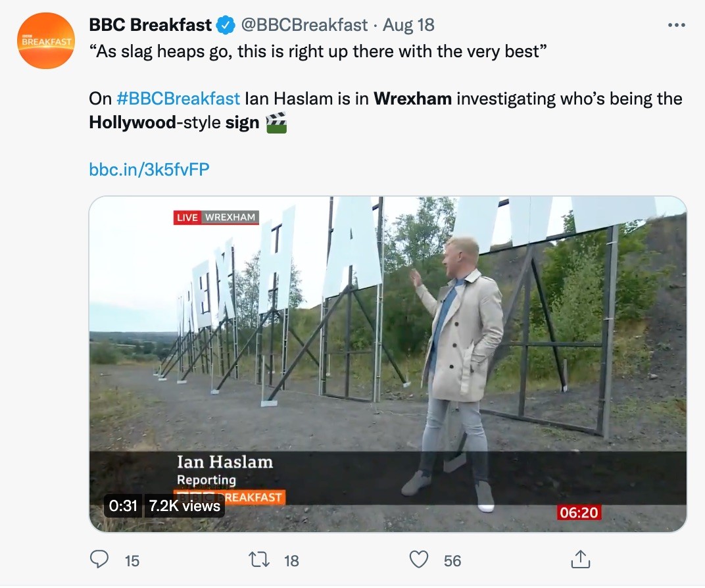705x588 pixels.
Task: Open the tweet's more options menu
Action: point(676,25)
